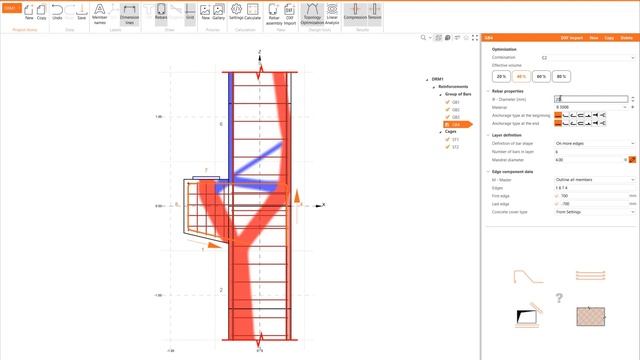Select ST1 cage in the tree
Image resolution: width=640 pixels, height=360 pixels.
(456, 140)
